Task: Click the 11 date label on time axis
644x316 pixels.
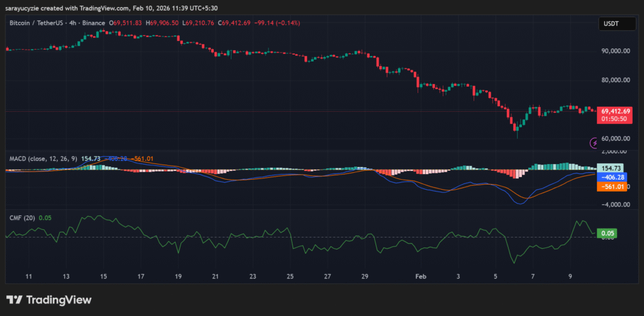Action: pos(28,276)
